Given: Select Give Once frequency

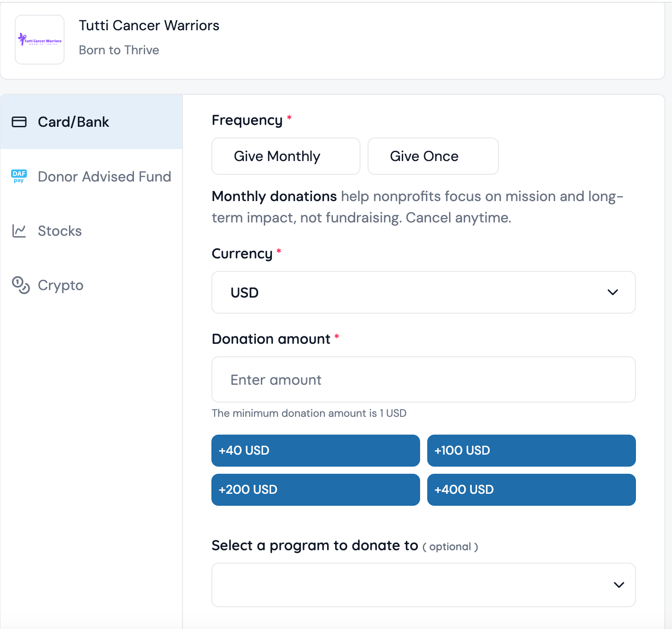Looking at the screenshot, I should (433, 156).
